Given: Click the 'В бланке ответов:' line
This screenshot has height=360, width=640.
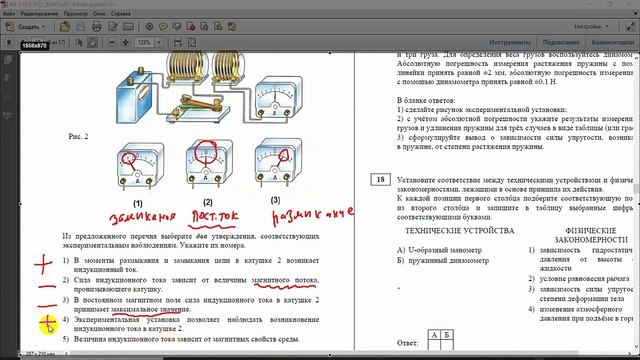Looking at the screenshot, I should [426, 100].
